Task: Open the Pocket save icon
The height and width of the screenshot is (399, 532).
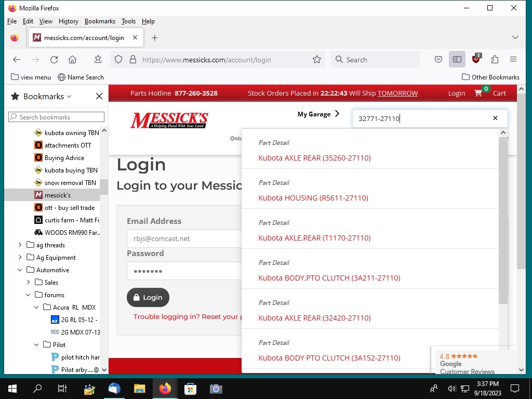Action: (x=438, y=60)
